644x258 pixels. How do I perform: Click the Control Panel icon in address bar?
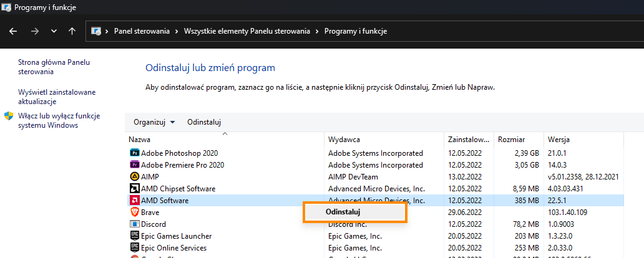(96, 31)
